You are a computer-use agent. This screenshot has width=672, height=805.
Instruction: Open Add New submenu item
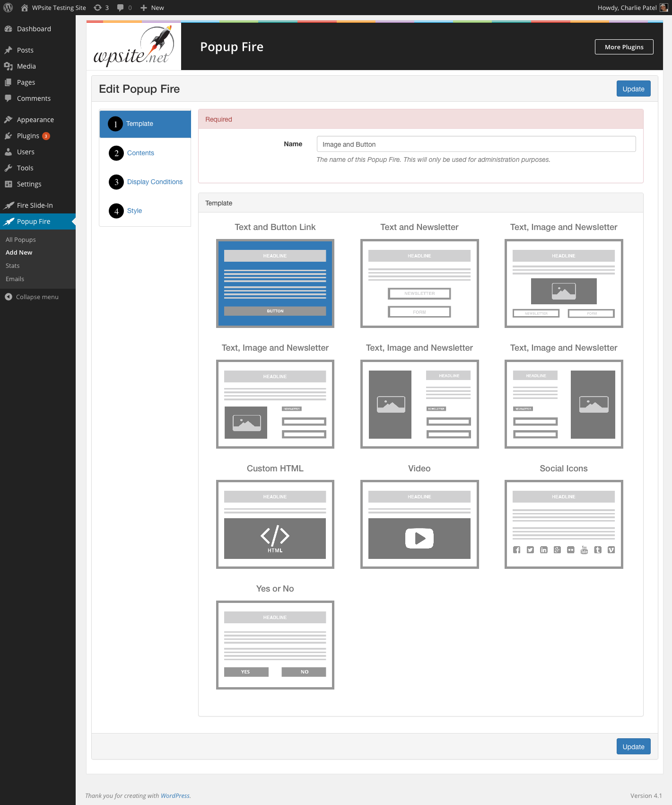pos(19,253)
